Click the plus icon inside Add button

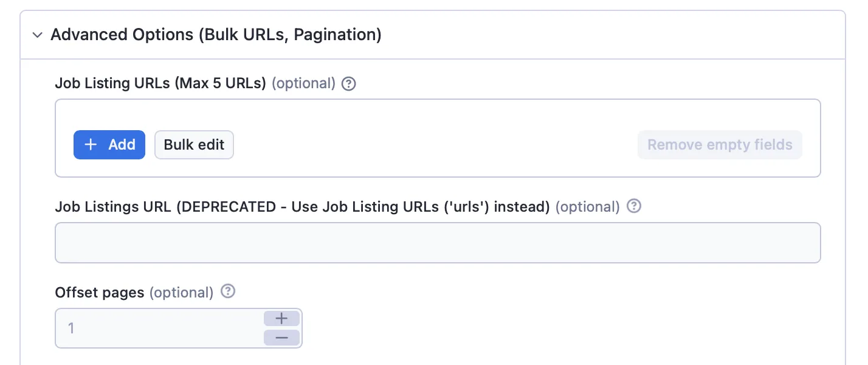click(91, 145)
